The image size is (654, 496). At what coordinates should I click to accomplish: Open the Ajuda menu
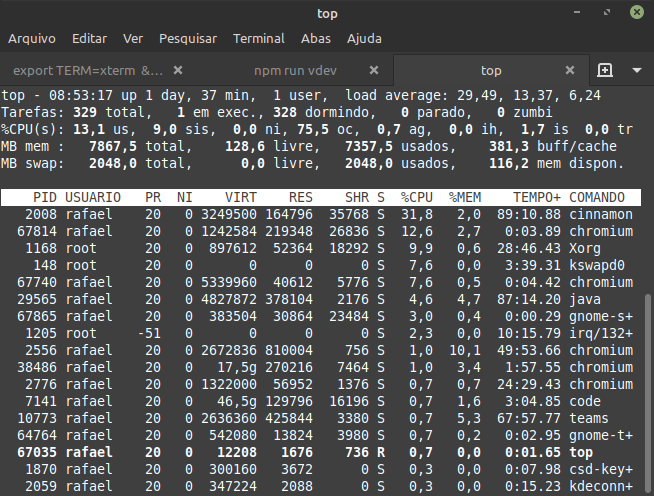click(x=364, y=38)
